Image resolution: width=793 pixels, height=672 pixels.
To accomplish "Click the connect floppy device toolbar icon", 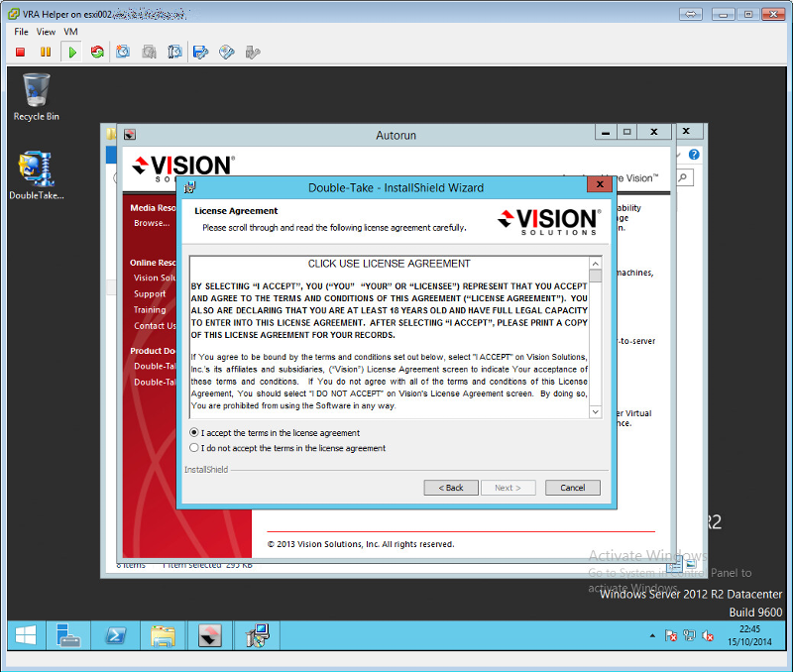I will (x=201, y=53).
